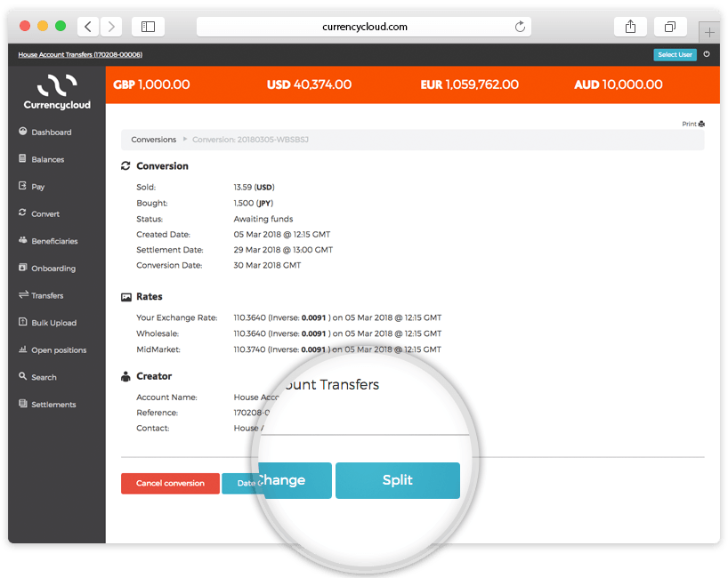Open the Pay page
Image resolution: width=728 pixels, height=578 pixels.
pos(38,187)
